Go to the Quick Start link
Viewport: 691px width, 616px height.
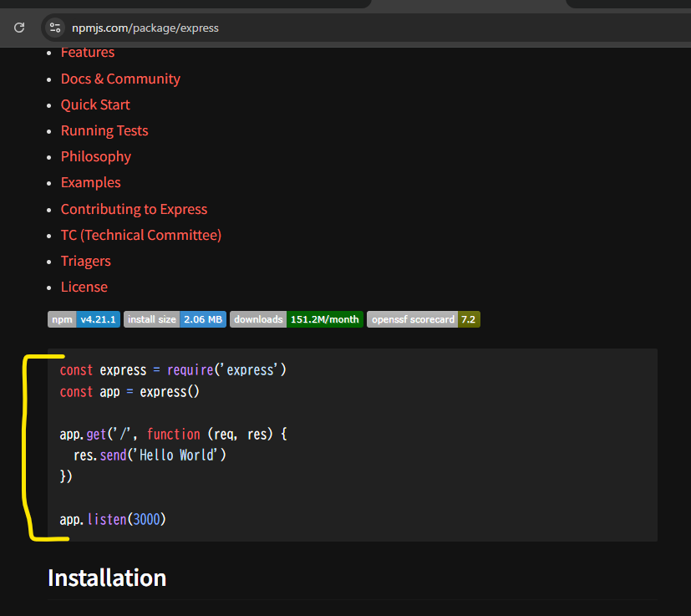(x=95, y=105)
